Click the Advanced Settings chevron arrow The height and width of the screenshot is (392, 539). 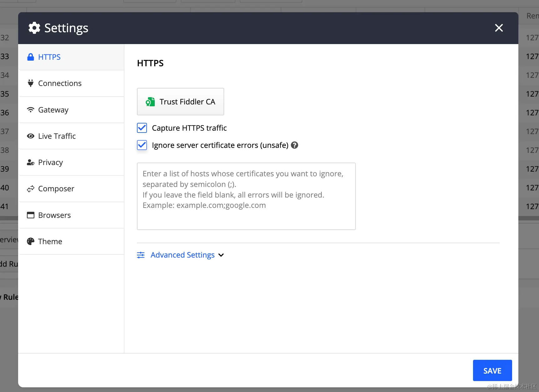coord(221,255)
